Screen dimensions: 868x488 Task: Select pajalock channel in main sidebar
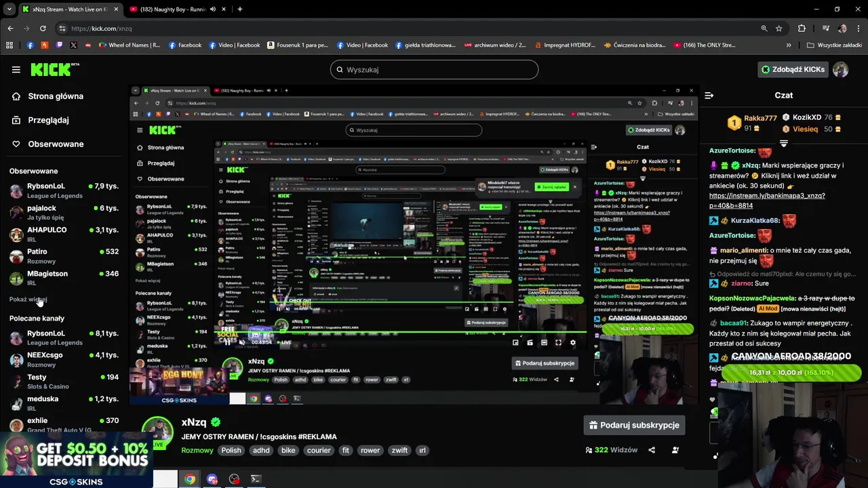point(64,213)
